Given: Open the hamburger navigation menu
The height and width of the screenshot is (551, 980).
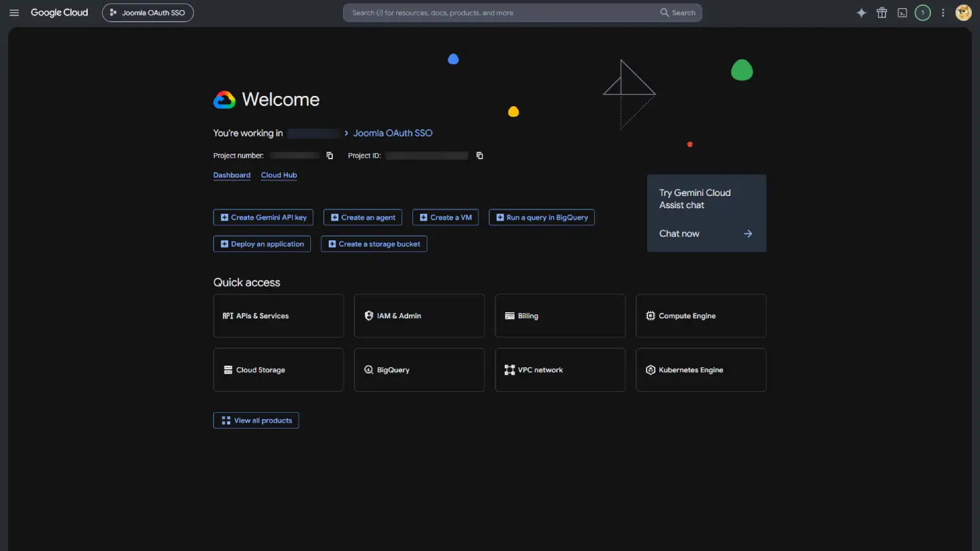Looking at the screenshot, I should 14,13.
